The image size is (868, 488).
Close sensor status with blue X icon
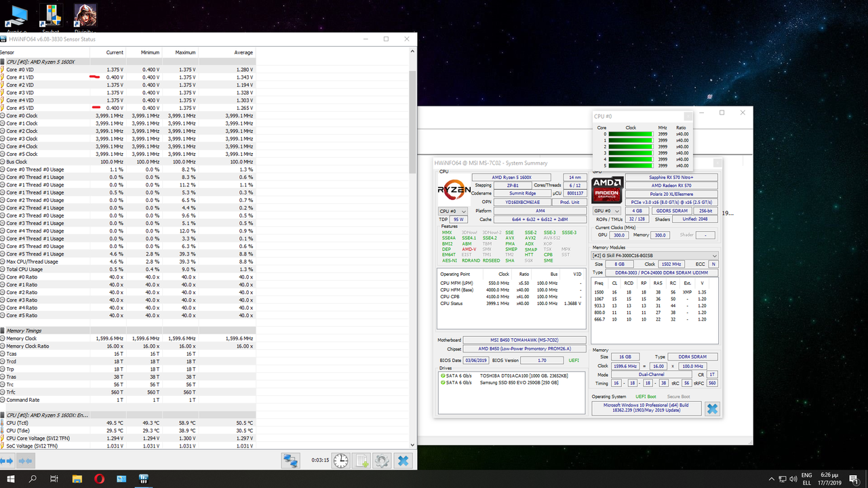[x=403, y=461]
